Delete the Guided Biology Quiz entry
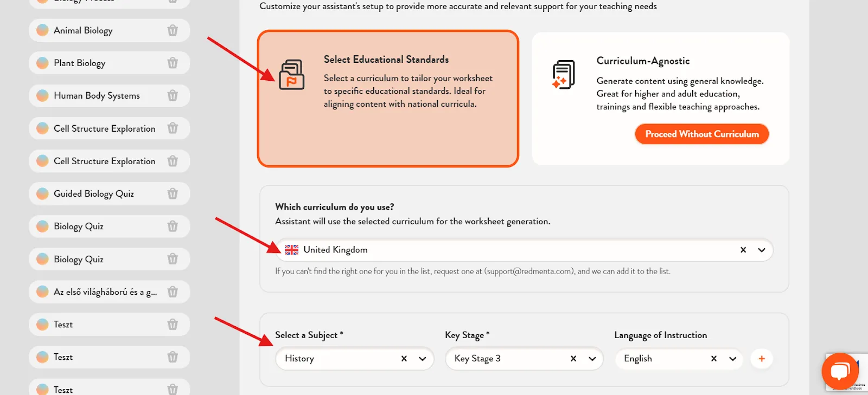Image resolution: width=868 pixels, height=395 pixels. click(x=173, y=193)
